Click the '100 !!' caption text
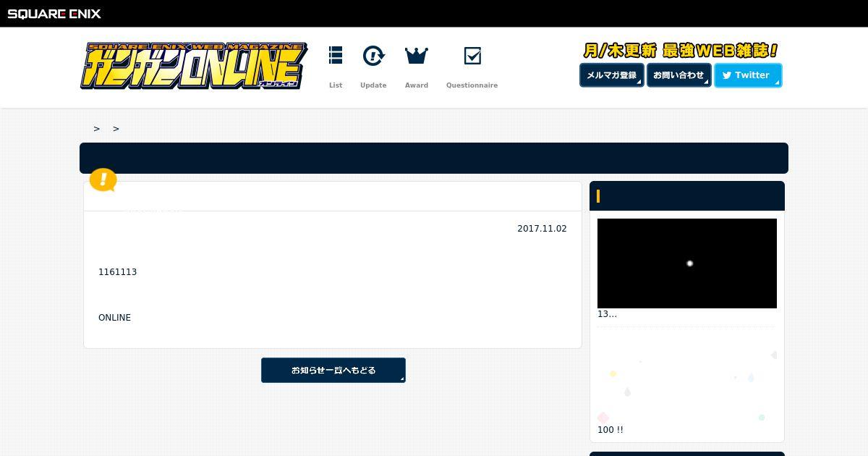This screenshot has width=868, height=456. [x=610, y=430]
